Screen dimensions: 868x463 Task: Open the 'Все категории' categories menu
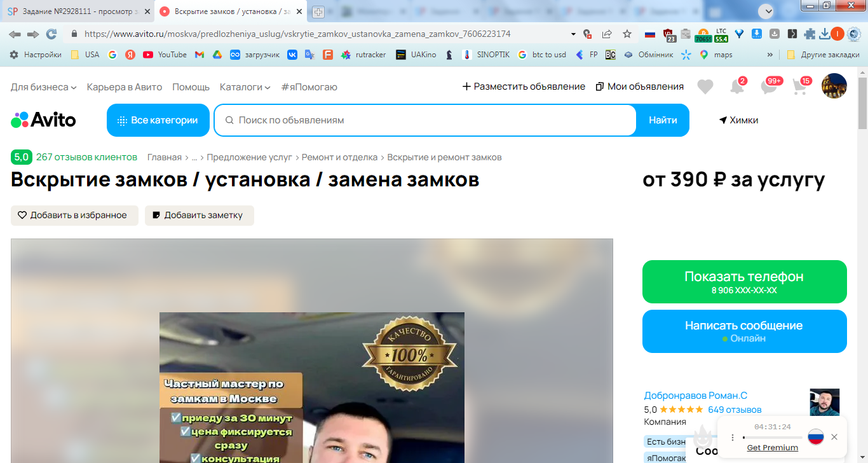click(158, 120)
